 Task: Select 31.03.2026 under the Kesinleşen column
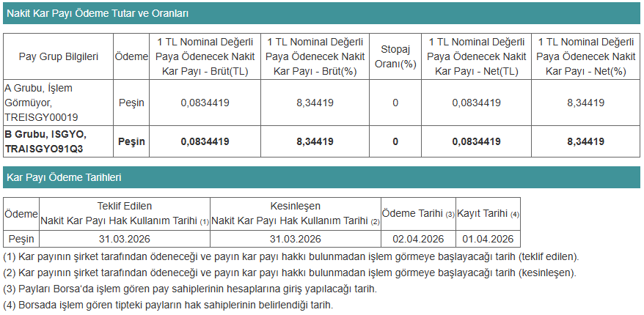[x=296, y=239]
